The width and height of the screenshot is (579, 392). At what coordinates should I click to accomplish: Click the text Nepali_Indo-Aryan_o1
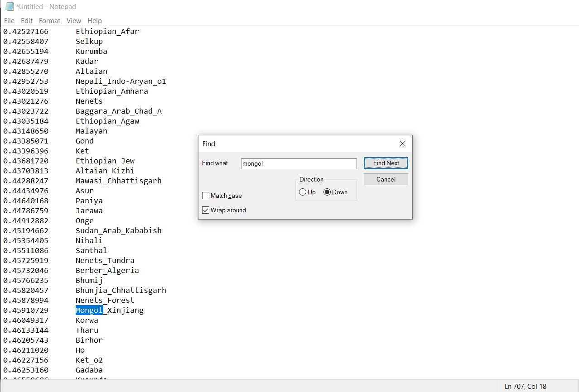[121, 81]
